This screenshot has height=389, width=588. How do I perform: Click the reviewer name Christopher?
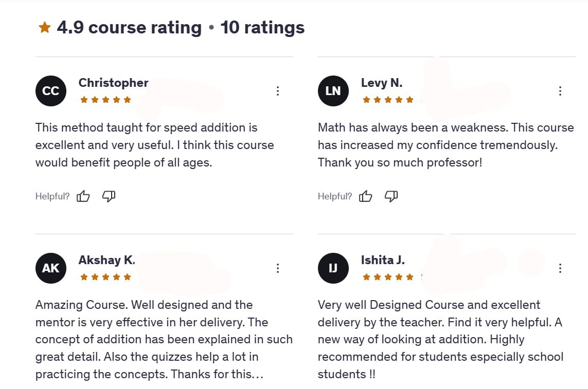pos(113,83)
